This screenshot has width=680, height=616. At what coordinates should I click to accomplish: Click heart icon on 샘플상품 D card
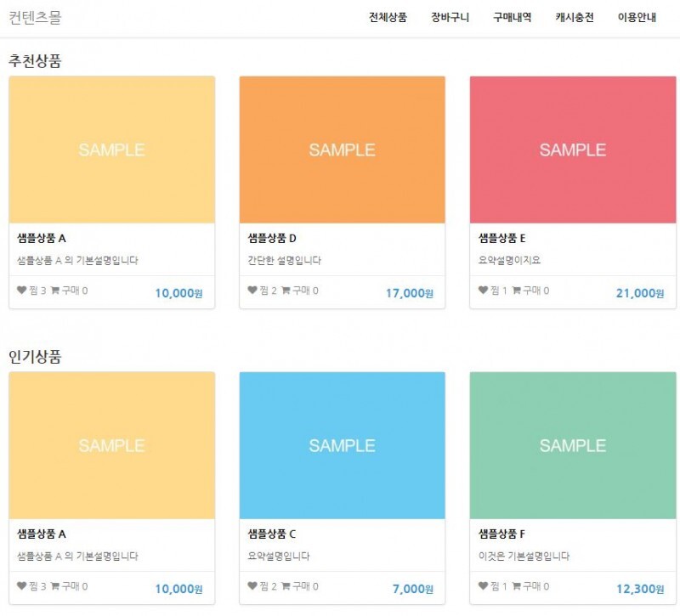(252, 290)
